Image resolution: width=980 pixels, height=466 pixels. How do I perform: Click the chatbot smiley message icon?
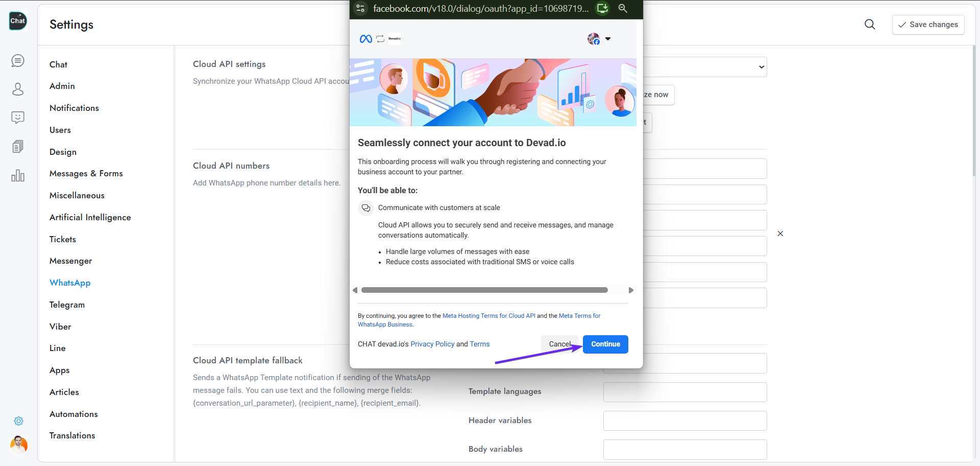pos(18,118)
